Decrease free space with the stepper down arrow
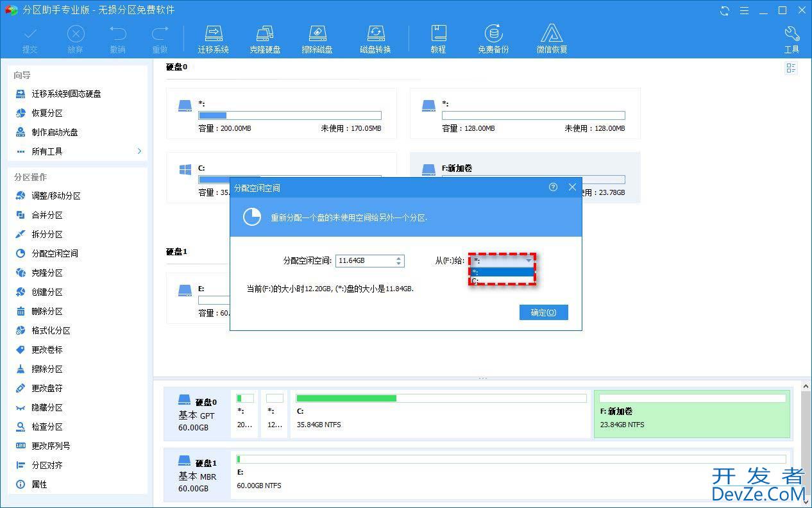 pyautogui.click(x=399, y=264)
